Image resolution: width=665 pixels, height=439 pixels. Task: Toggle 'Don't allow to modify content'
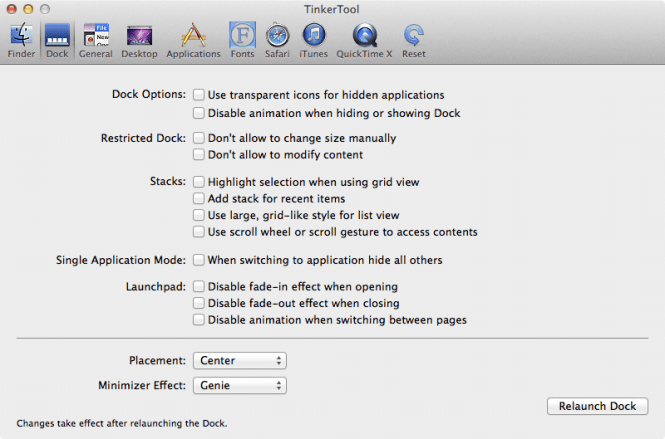pos(199,155)
